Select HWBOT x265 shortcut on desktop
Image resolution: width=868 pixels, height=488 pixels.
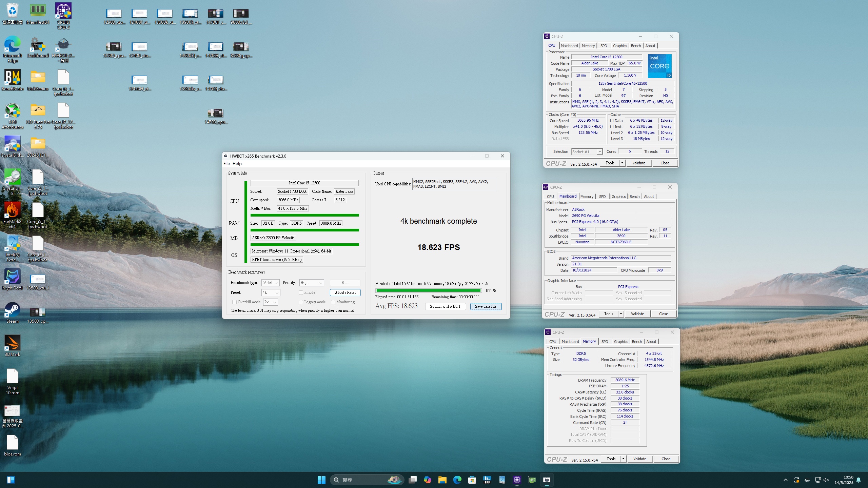point(63,49)
